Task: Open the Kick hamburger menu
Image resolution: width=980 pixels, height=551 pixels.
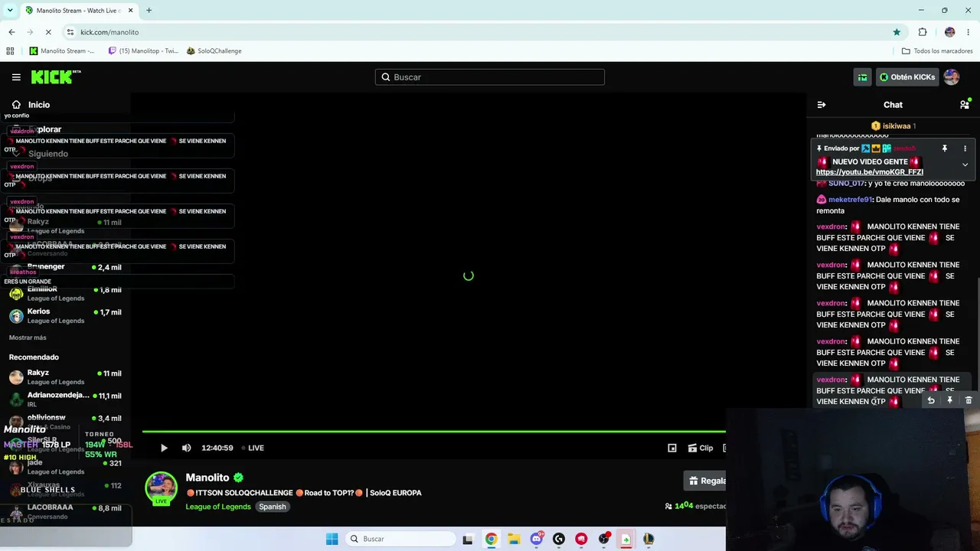Action: coord(16,77)
